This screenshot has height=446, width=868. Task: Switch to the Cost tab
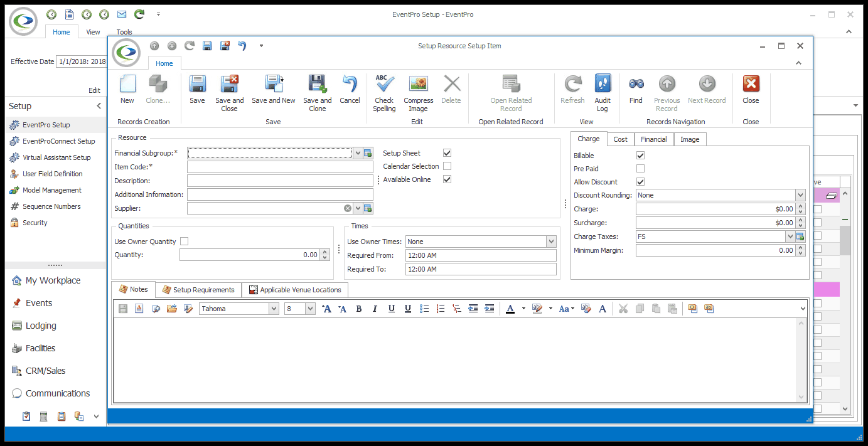point(620,139)
